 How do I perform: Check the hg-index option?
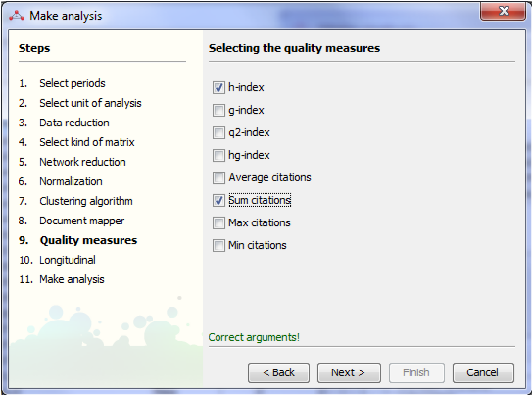218,156
